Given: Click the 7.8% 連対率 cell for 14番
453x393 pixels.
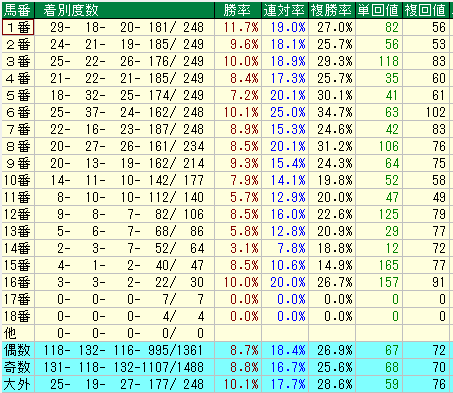Looking at the screenshot, I should [x=285, y=248].
